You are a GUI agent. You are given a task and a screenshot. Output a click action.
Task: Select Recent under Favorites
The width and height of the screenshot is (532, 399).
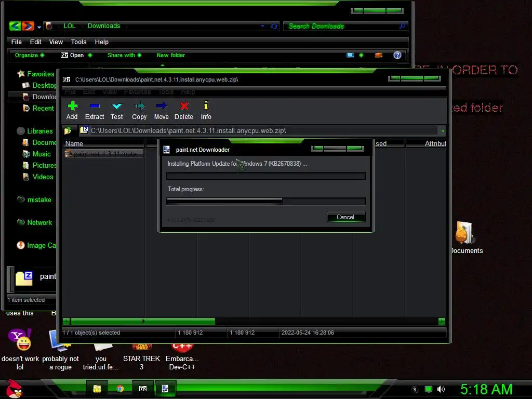[38, 108]
